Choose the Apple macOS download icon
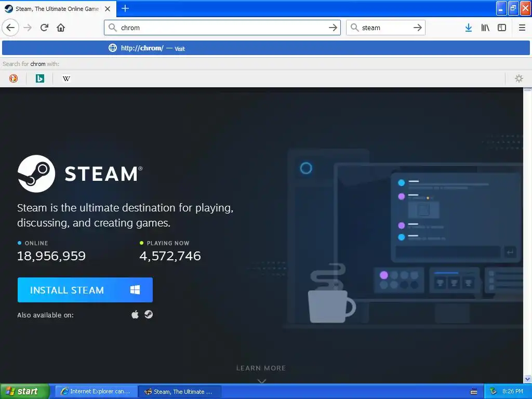This screenshot has height=399, width=532. click(x=135, y=314)
